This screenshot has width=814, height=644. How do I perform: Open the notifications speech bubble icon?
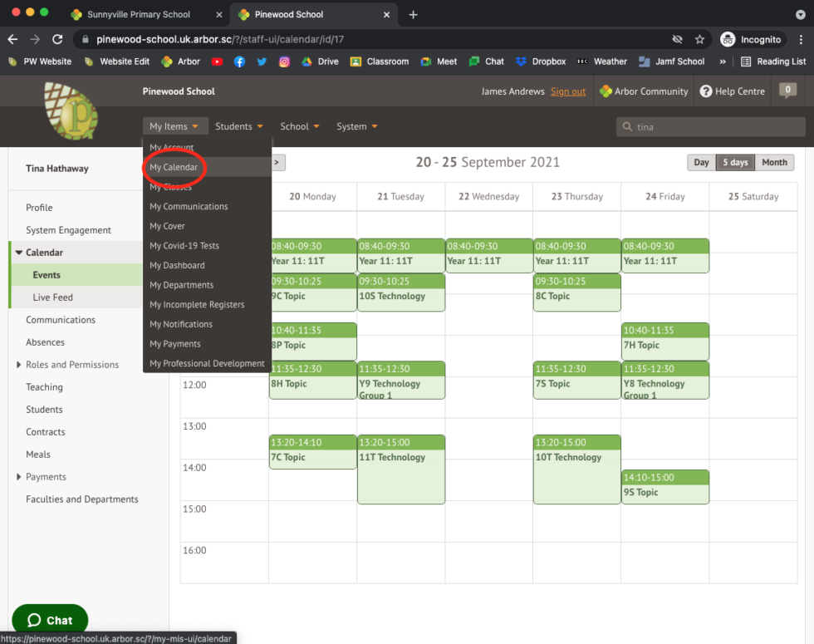coord(787,91)
